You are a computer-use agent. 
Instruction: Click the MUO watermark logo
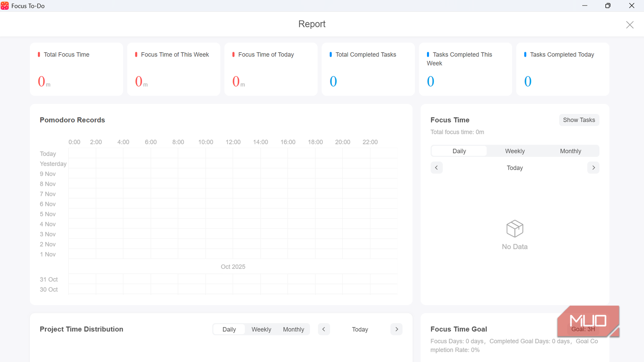point(588,321)
